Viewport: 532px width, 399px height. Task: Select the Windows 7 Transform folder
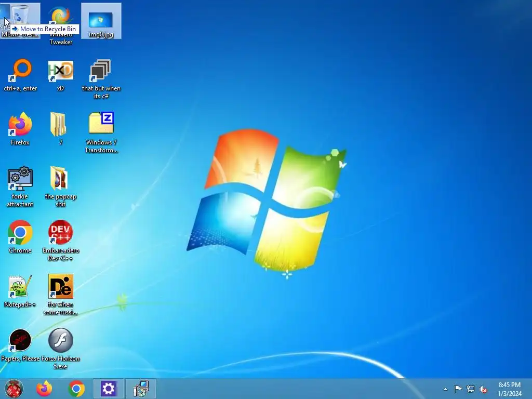101,123
